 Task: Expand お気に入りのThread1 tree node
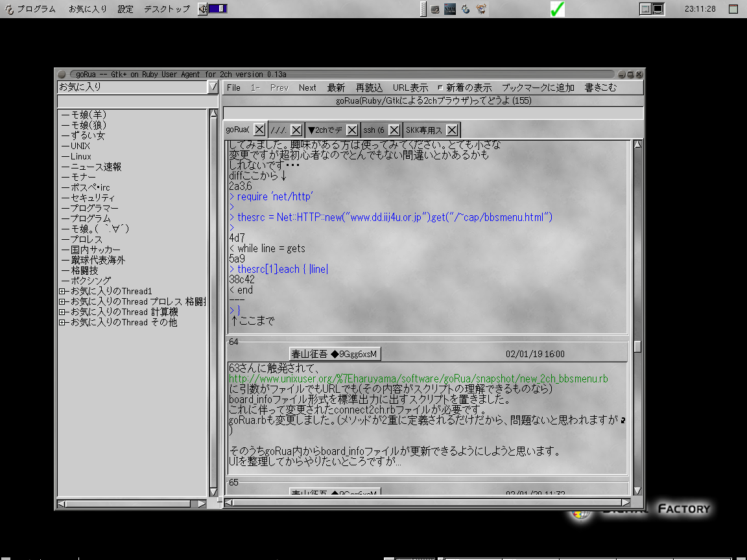62,291
